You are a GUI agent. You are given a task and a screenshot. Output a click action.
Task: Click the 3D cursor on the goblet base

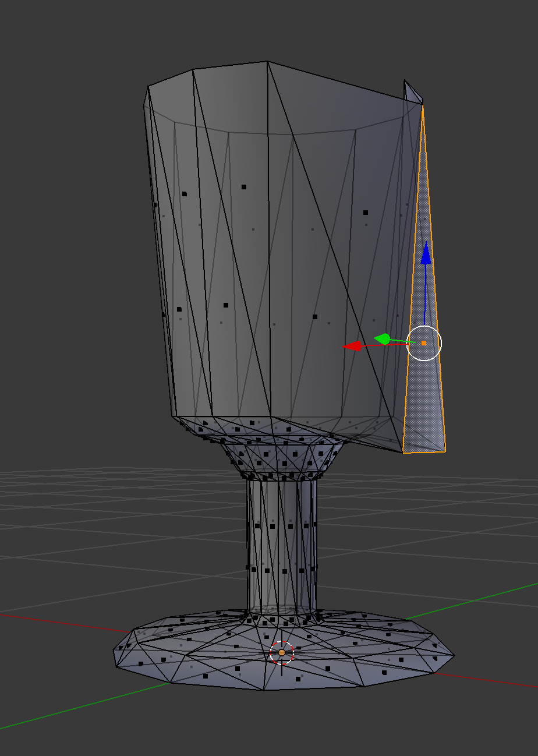(x=282, y=653)
